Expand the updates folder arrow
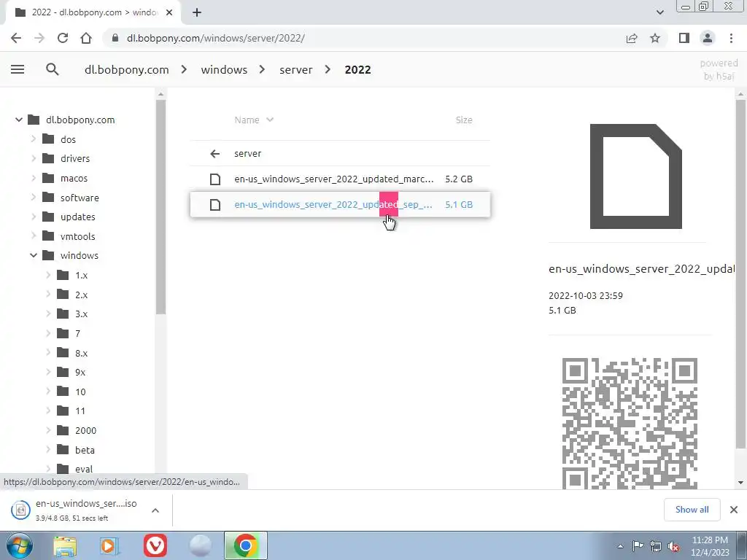The image size is (747, 560). coord(34,217)
